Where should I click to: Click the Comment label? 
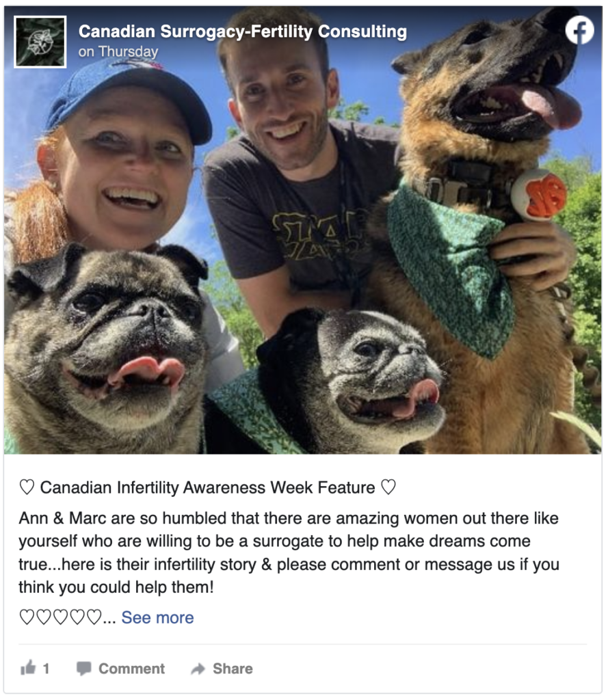(x=131, y=669)
